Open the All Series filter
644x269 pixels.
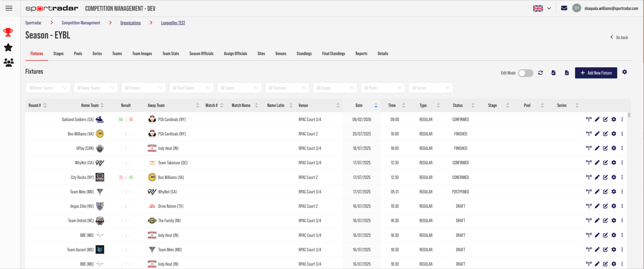431,88
